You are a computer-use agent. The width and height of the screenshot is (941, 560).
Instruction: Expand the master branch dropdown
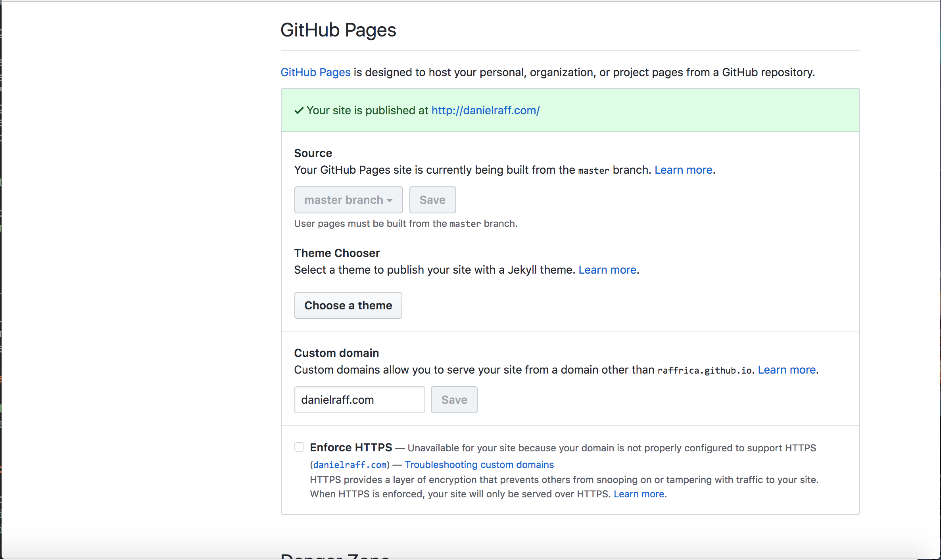(x=348, y=200)
